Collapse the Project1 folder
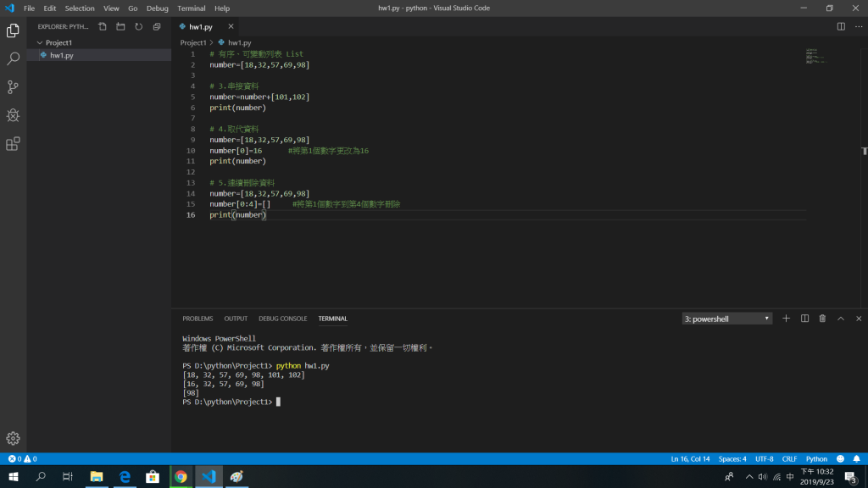This screenshot has height=488, width=868. click(x=58, y=42)
